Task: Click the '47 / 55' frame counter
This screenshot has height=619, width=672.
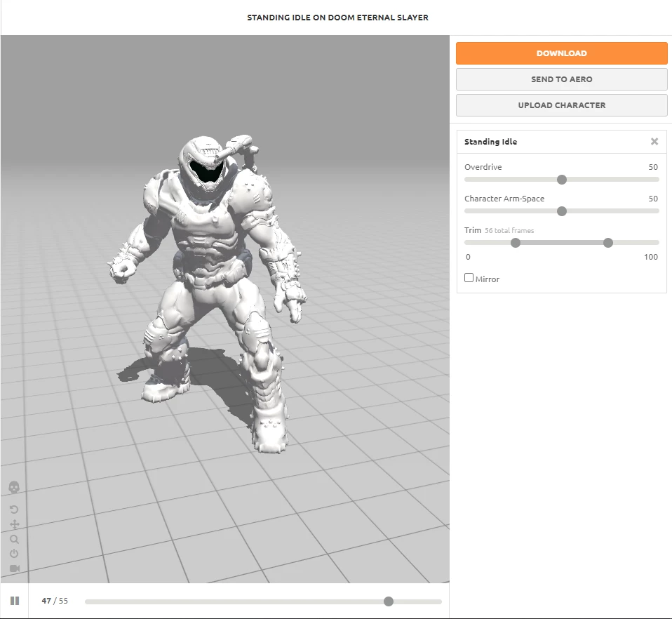Action: [55, 601]
